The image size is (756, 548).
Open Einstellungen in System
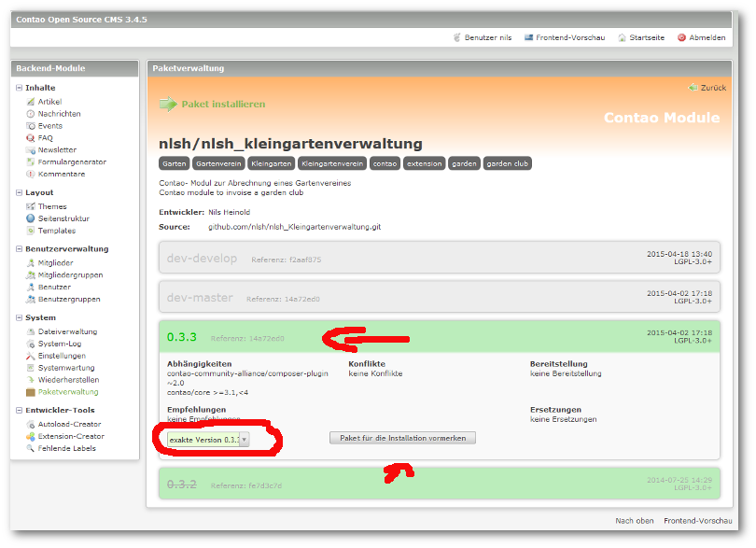(62, 356)
